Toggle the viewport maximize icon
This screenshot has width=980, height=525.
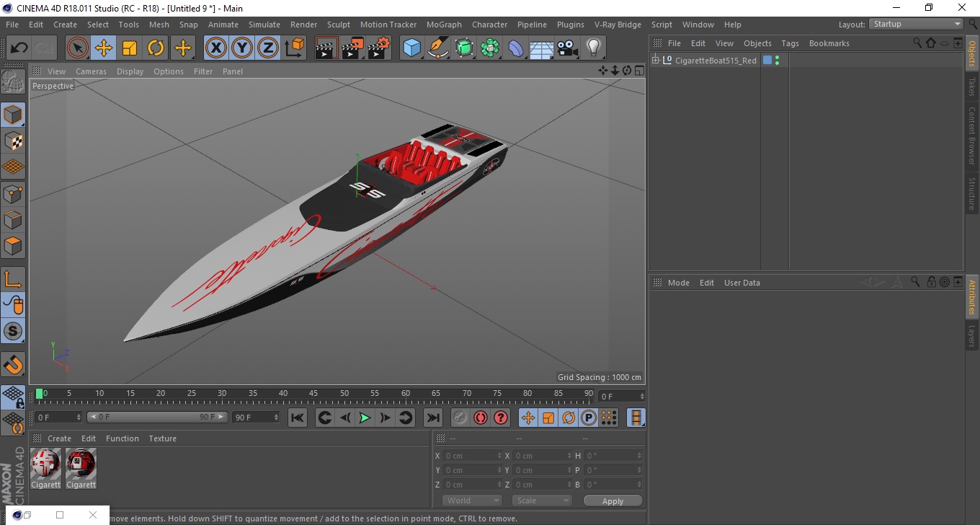click(639, 70)
